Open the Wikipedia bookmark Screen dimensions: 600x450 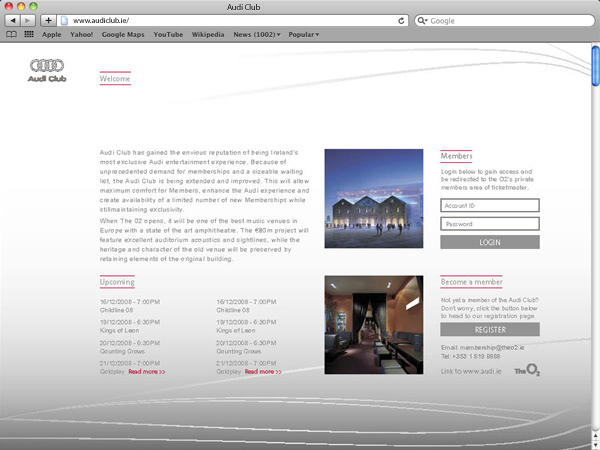pyautogui.click(x=208, y=34)
